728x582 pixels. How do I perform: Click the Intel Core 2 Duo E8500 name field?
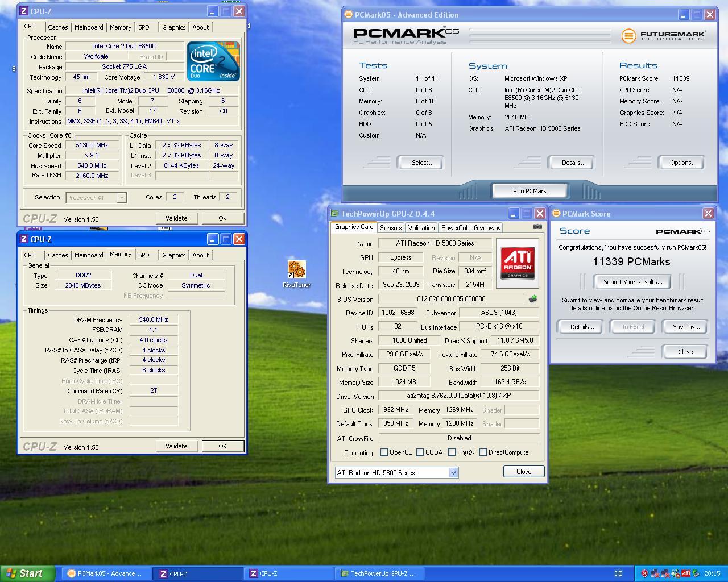coord(125,47)
